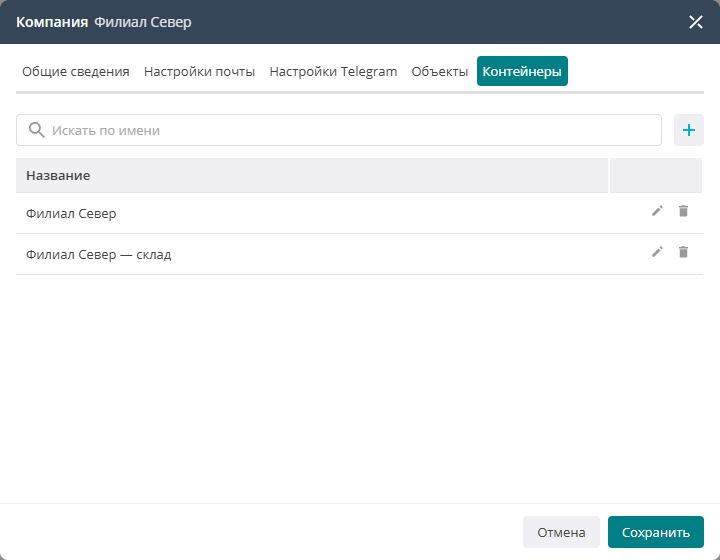Click the Отмена button
This screenshot has height=560, width=720.
click(561, 532)
